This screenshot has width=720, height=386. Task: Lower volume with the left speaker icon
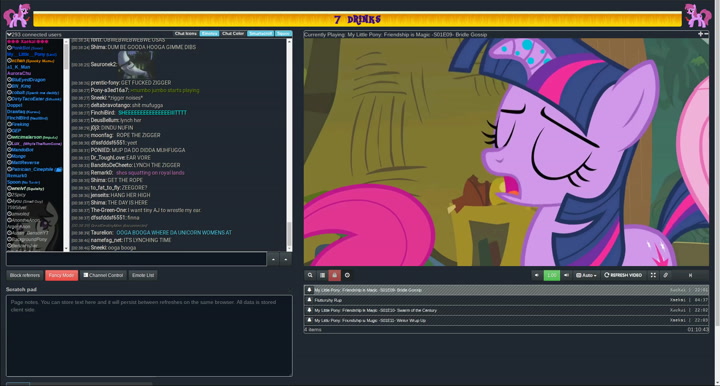pos(536,275)
